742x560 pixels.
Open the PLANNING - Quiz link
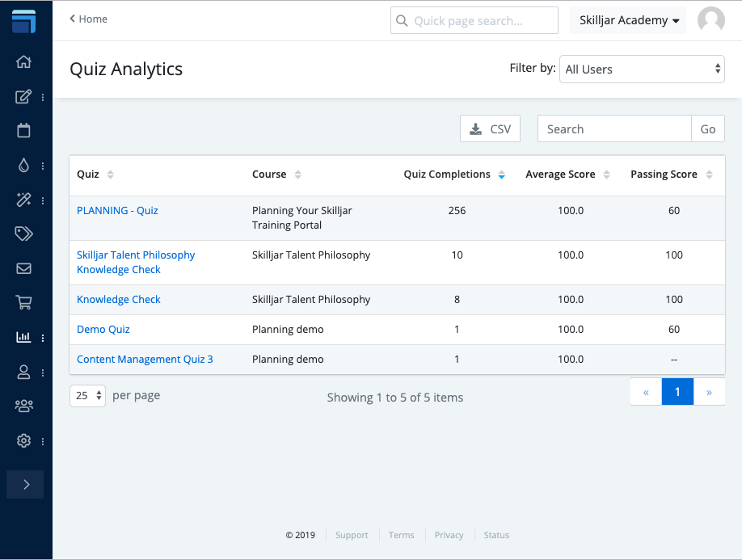(x=117, y=211)
